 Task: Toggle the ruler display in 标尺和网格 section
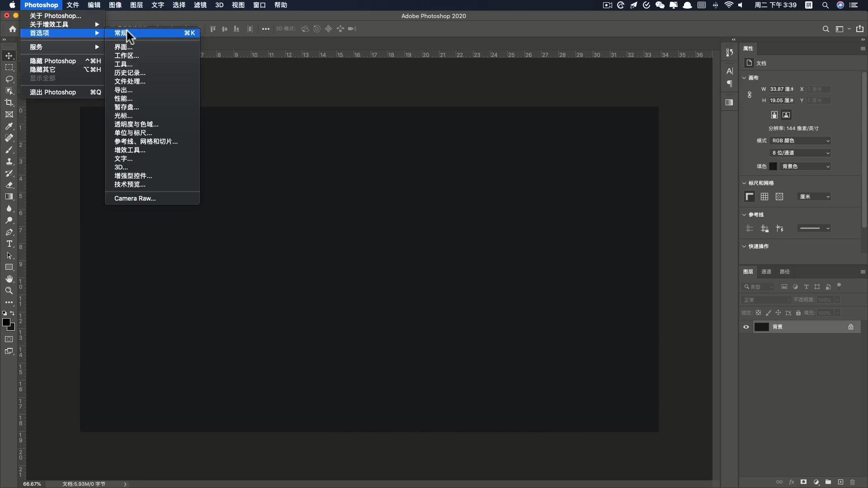[750, 197]
